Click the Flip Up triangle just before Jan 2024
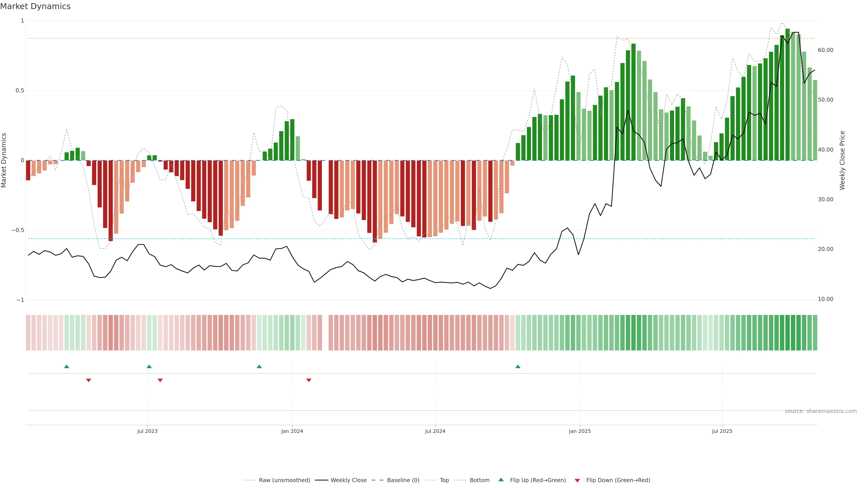 pyautogui.click(x=259, y=366)
